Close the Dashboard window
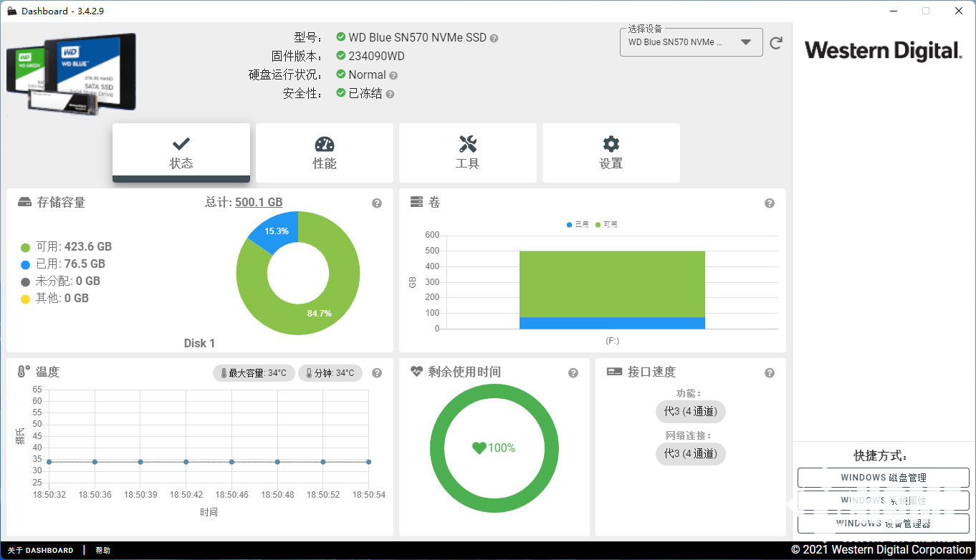The height and width of the screenshot is (560, 976). coord(959,11)
